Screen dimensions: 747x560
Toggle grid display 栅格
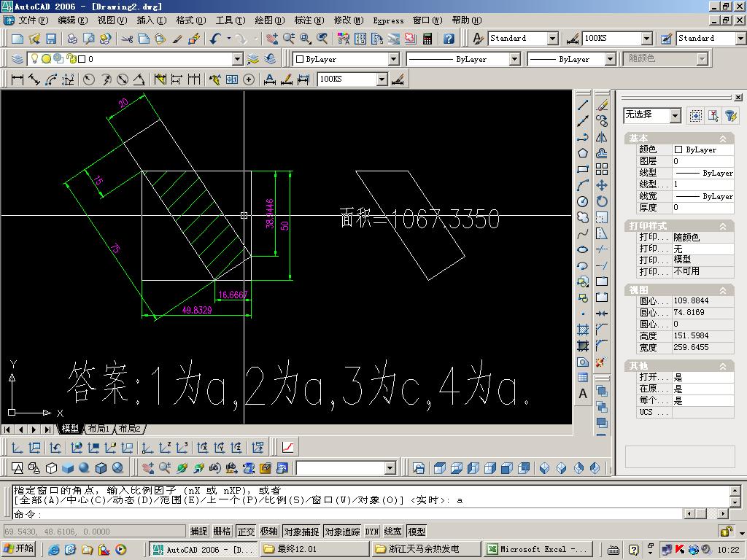click(222, 532)
